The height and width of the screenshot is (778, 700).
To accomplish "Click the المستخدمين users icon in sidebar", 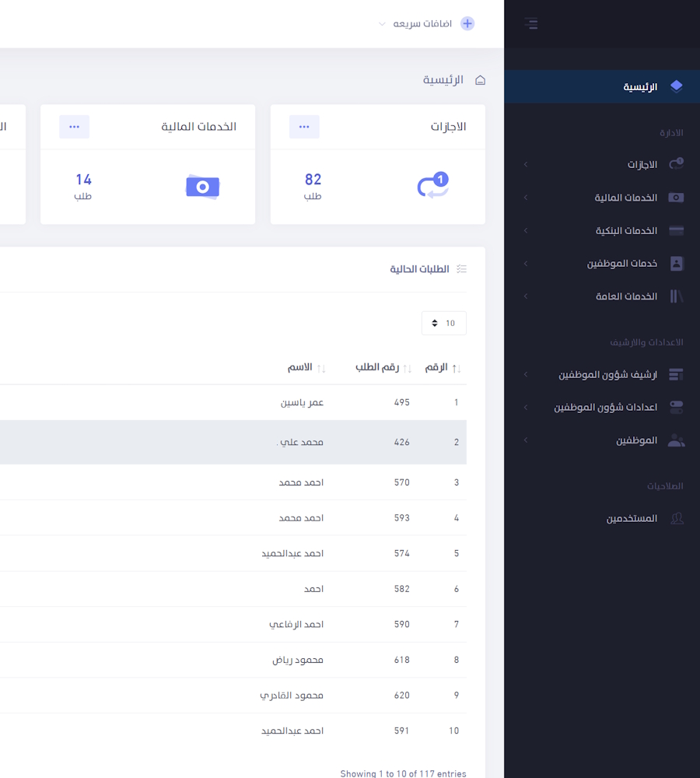I will click(677, 518).
